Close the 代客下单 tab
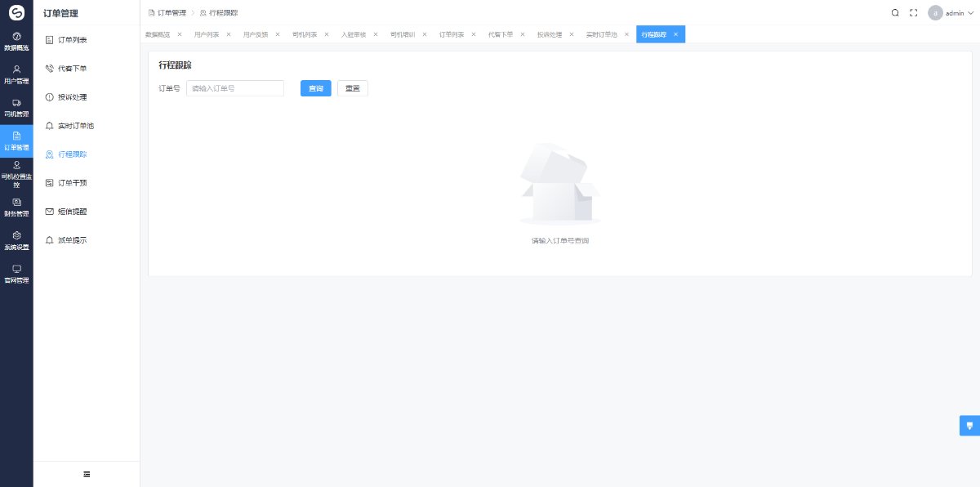Screen dimensions: 980x487 [523, 34]
